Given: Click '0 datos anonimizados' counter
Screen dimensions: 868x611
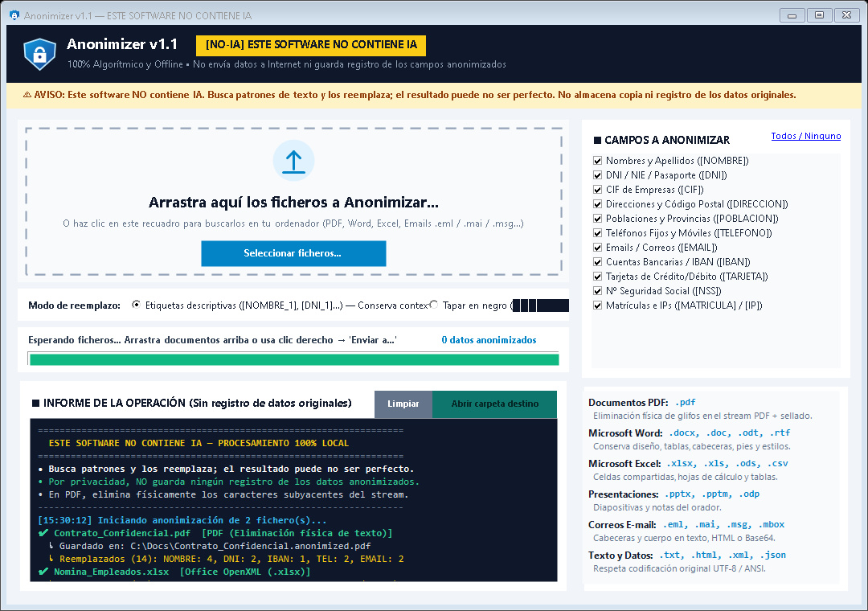Looking at the screenshot, I should point(489,339).
